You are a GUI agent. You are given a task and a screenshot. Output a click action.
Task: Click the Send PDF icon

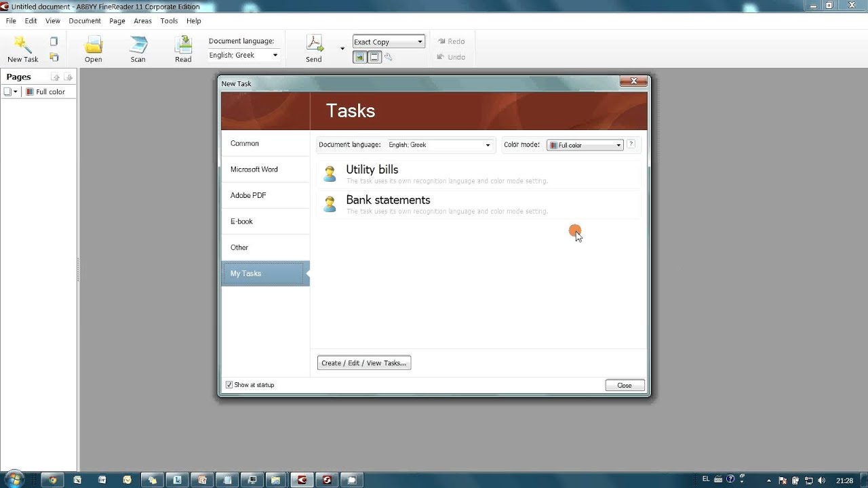[314, 44]
